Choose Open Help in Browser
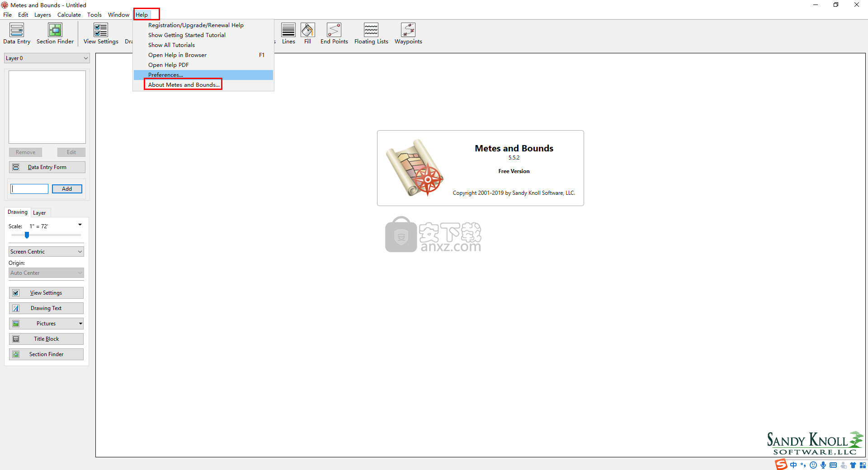The image size is (868, 470). pyautogui.click(x=203, y=55)
